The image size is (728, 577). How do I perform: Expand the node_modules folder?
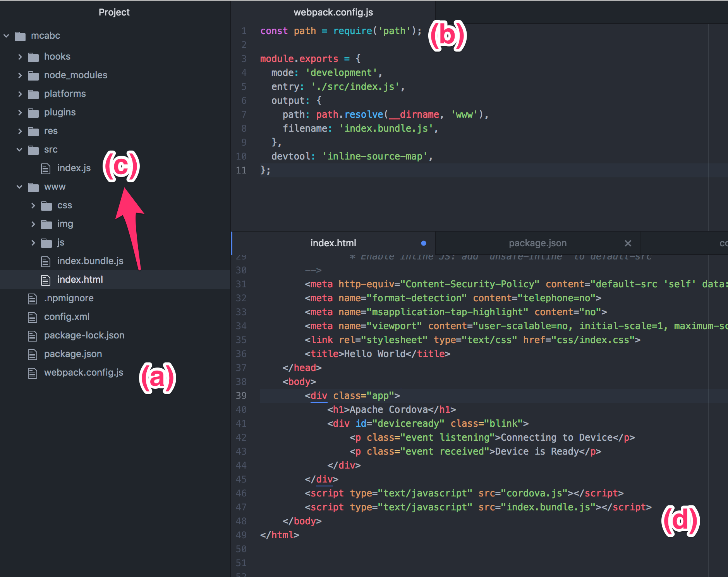pyautogui.click(x=20, y=75)
